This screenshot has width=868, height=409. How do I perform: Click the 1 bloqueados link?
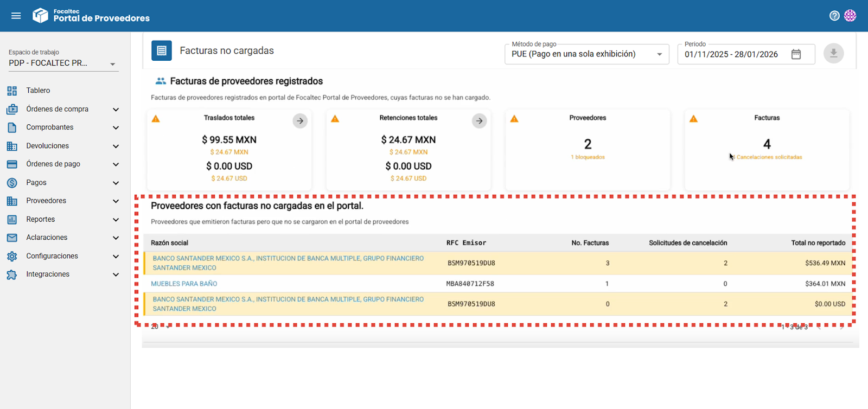(x=588, y=157)
